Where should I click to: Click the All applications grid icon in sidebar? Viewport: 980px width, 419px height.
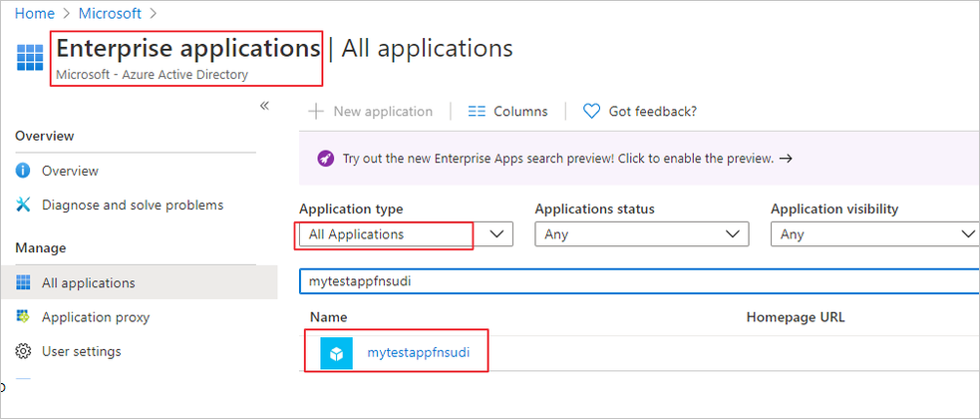point(24,282)
